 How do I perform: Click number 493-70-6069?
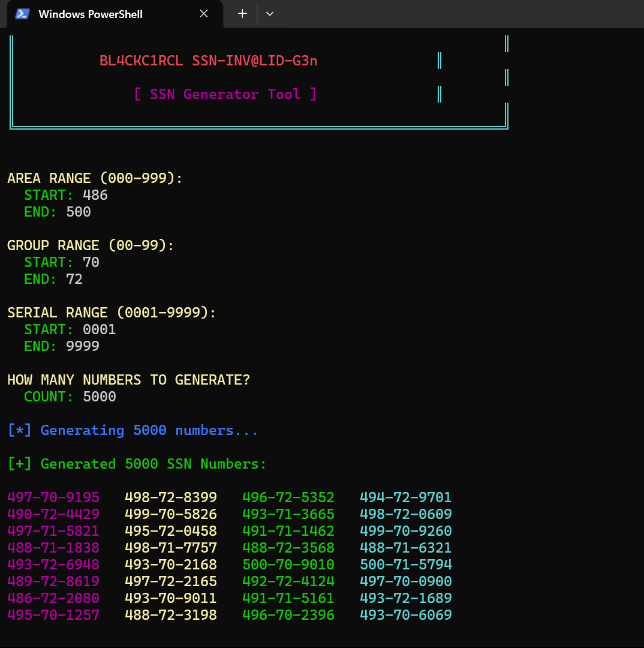[406, 615]
